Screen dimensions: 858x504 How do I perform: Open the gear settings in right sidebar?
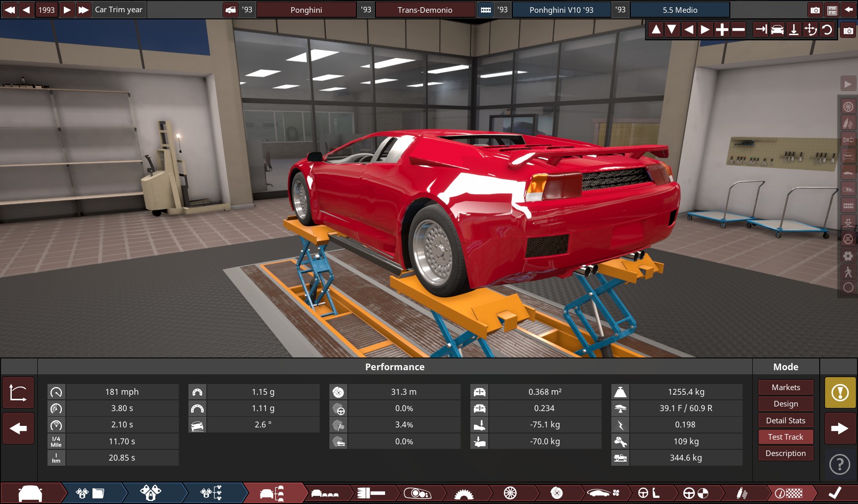848,255
